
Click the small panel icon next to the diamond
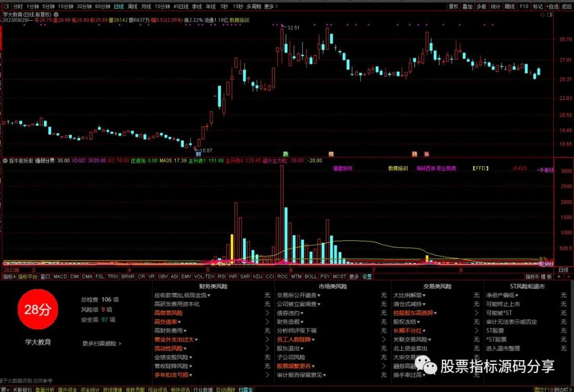pyautogui.click(x=549, y=15)
